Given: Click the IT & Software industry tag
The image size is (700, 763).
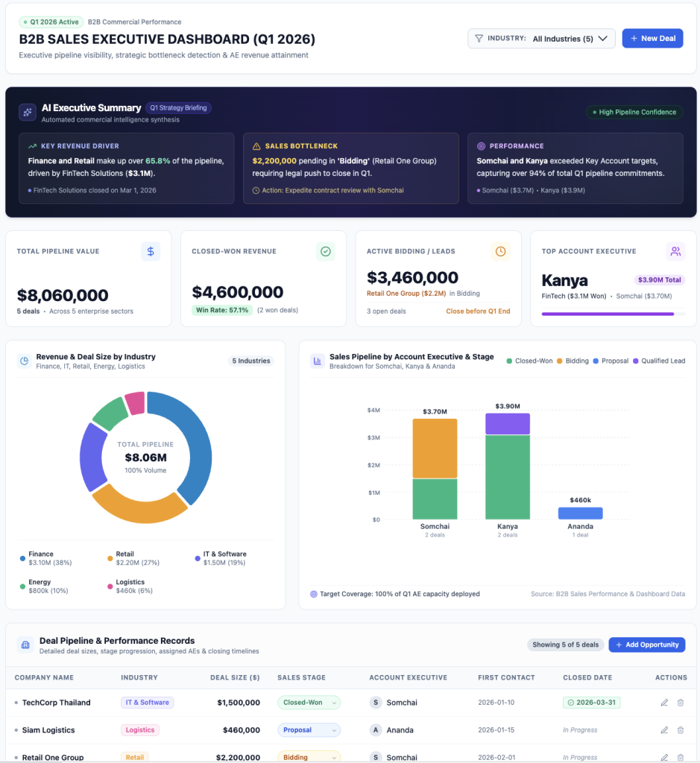Looking at the screenshot, I should (x=148, y=703).
